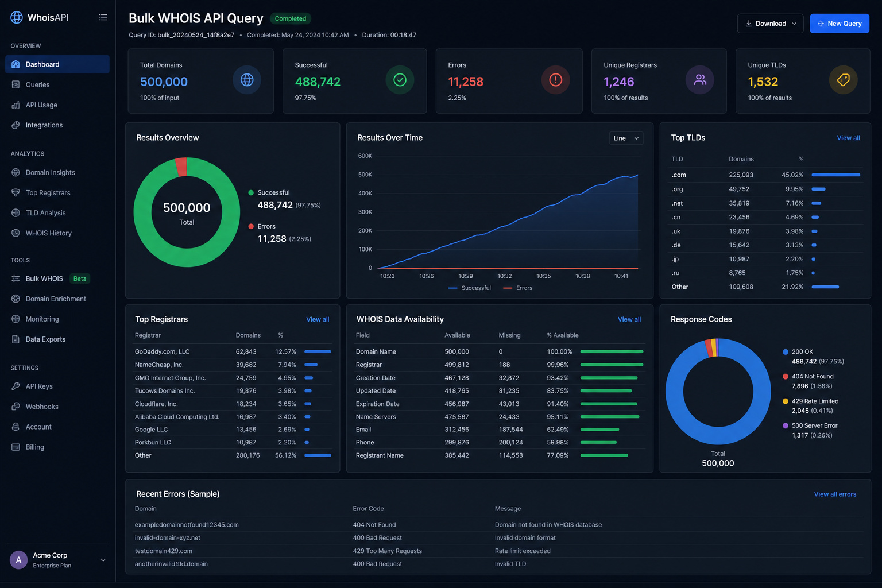Click the WhoisAPI globe logo icon

[x=17, y=17]
